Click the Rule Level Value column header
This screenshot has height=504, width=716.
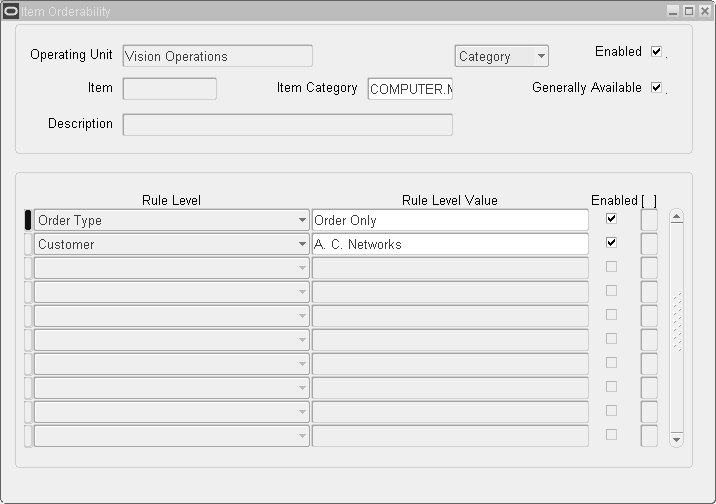click(x=450, y=200)
